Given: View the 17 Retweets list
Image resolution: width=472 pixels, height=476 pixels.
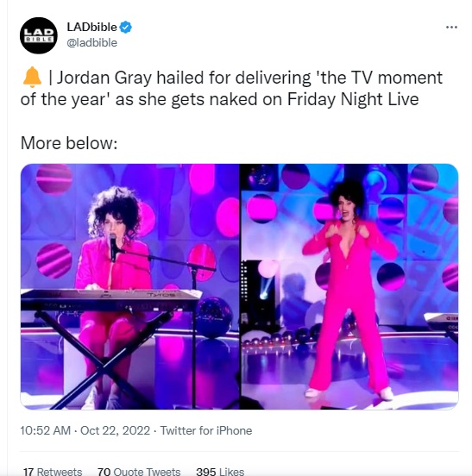Looking at the screenshot, I should coord(53,472).
